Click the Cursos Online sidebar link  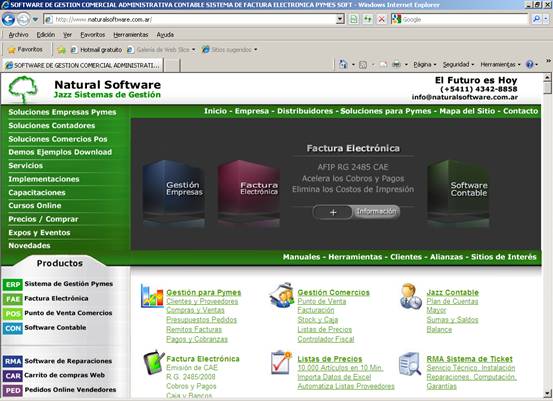pyautogui.click(x=35, y=206)
